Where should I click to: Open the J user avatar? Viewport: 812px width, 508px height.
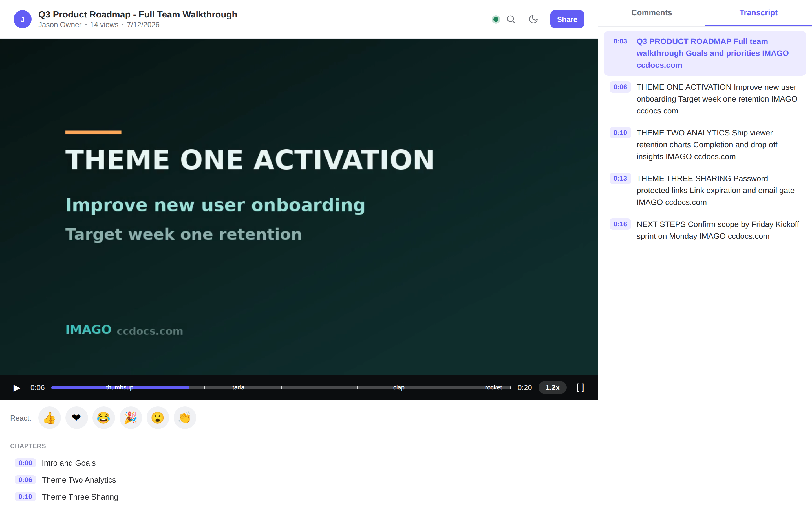point(23,19)
